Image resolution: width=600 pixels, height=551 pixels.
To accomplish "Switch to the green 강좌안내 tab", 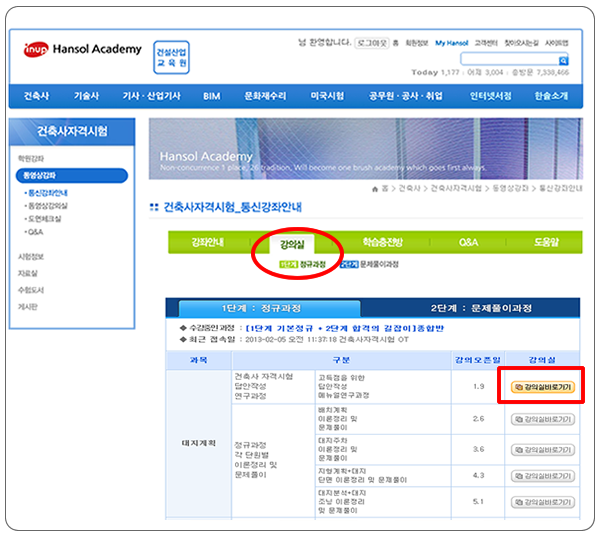I will 208,242.
